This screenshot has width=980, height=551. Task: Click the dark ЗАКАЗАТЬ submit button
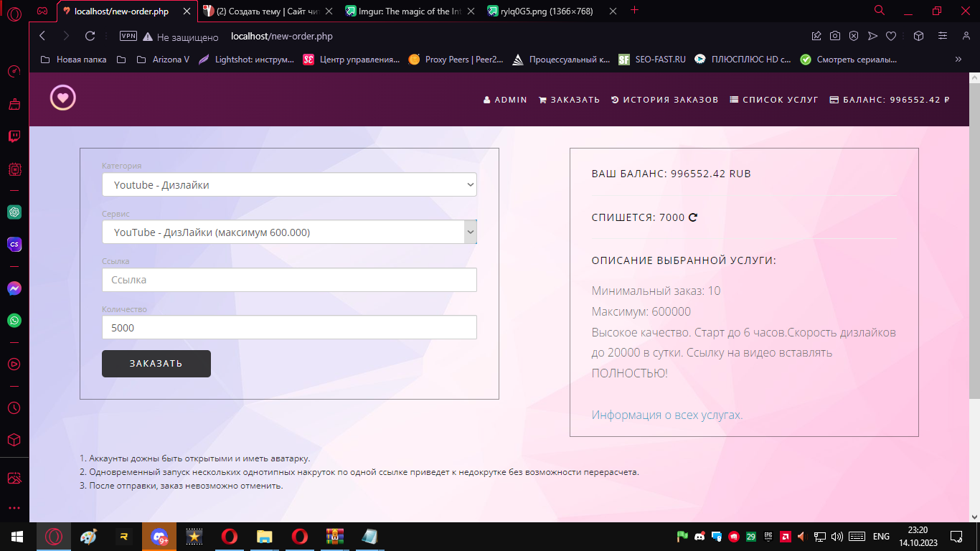click(156, 364)
